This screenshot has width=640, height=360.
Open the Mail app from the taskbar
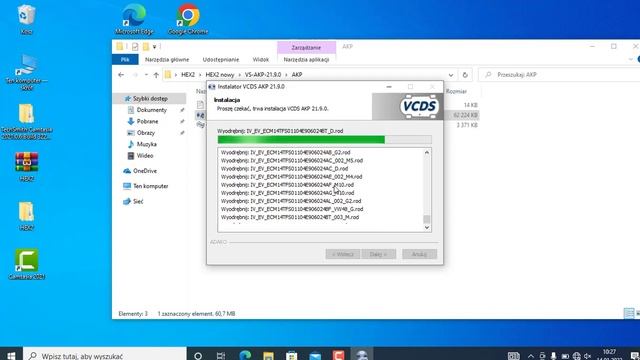click(x=315, y=356)
